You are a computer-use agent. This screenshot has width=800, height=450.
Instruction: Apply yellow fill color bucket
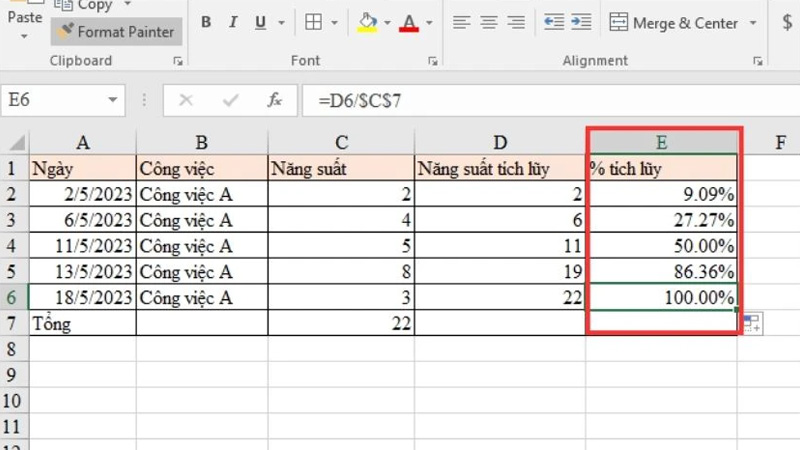(x=367, y=22)
